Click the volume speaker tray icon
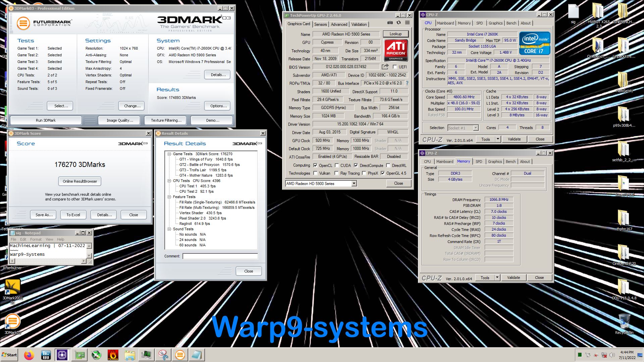 [612, 355]
